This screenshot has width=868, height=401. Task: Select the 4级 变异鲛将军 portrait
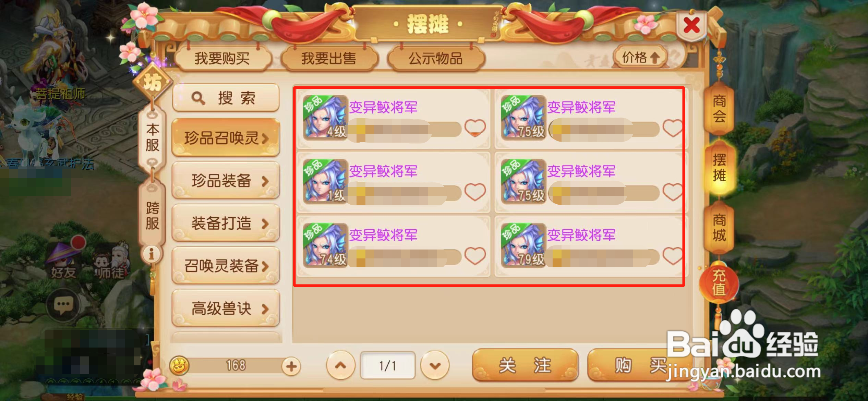[x=325, y=118]
